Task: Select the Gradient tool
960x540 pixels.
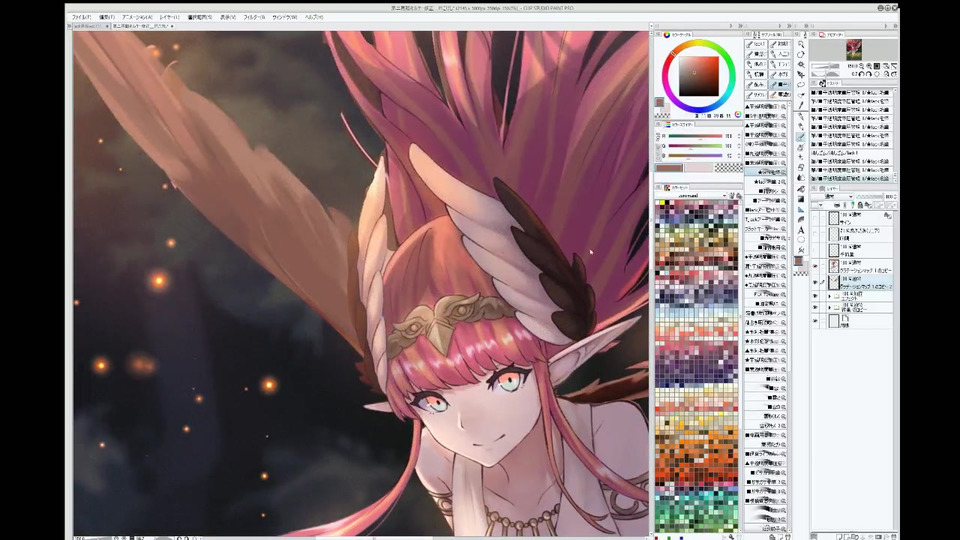Action: tap(801, 198)
